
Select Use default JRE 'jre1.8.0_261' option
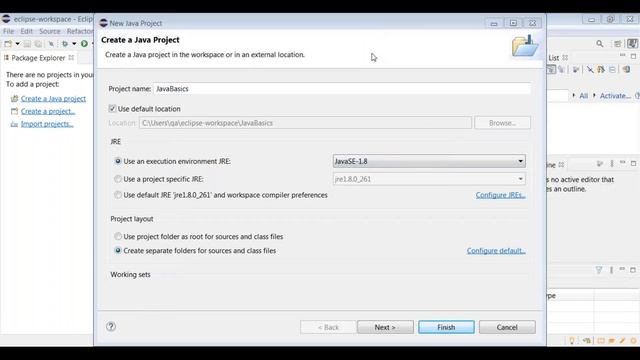[118, 195]
